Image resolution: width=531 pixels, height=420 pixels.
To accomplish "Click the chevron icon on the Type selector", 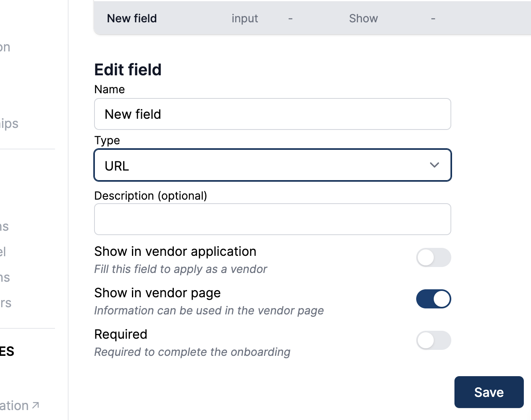I will [x=435, y=165].
